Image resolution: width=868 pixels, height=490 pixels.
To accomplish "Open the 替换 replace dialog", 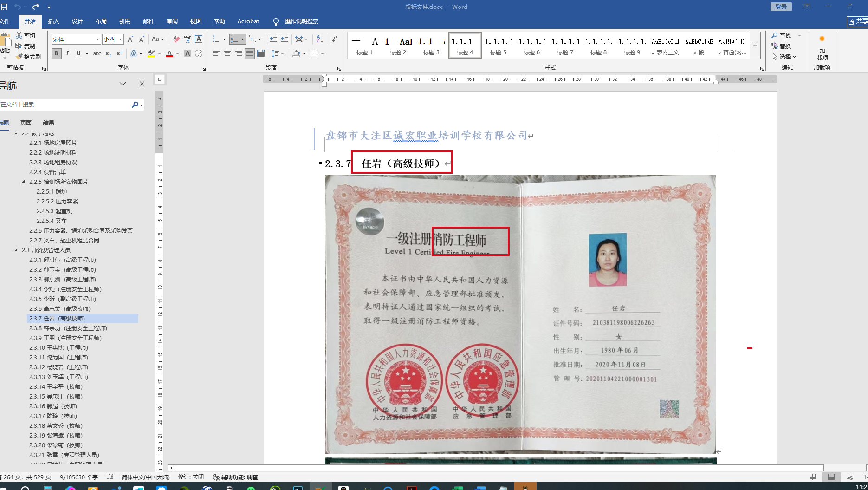I will click(x=782, y=46).
